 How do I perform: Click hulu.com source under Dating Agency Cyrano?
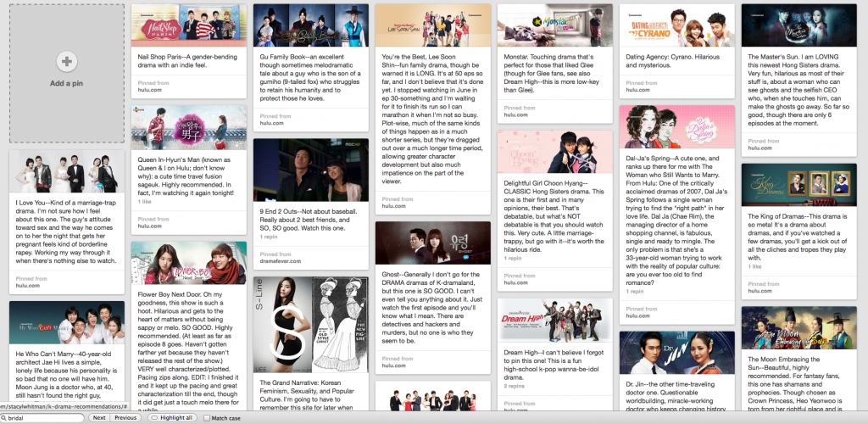[x=637, y=90]
